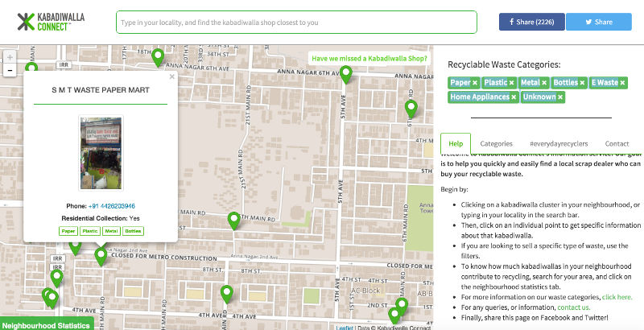Zoom in the map with plus button
The width and height of the screenshot is (644, 330).
10,57
